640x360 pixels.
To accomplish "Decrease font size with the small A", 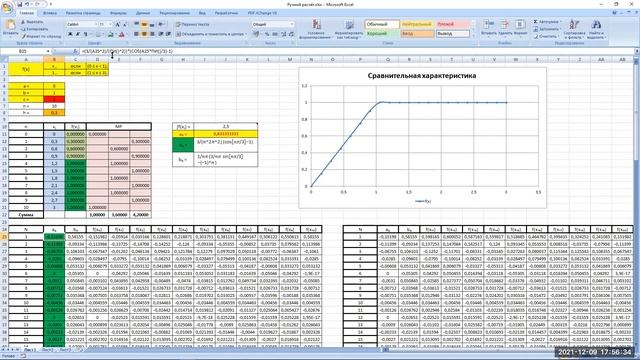I will (x=125, y=24).
